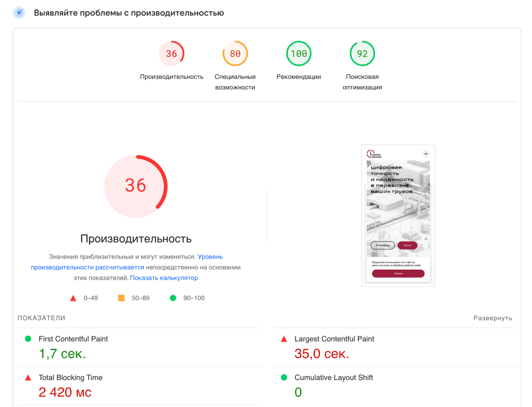The height and width of the screenshot is (407, 532).
Task: Click the 1,7 сек. value
Action: tap(62, 353)
